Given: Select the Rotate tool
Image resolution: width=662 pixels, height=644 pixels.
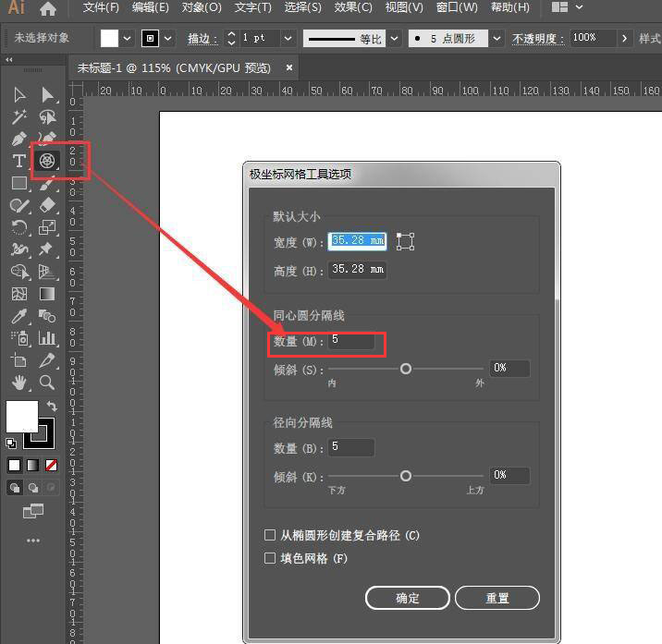Looking at the screenshot, I should [19, 227].
